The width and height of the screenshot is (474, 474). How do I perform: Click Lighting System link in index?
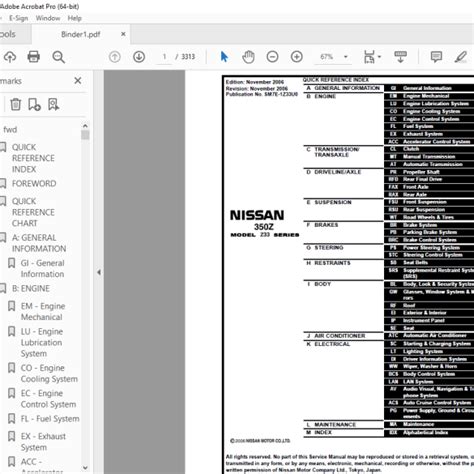tap(423, 351)
